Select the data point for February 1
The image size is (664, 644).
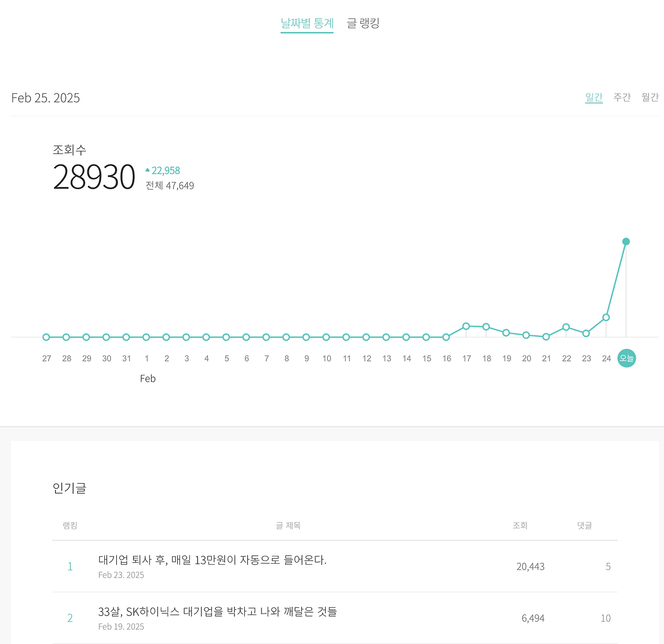(x=146, y=337)
